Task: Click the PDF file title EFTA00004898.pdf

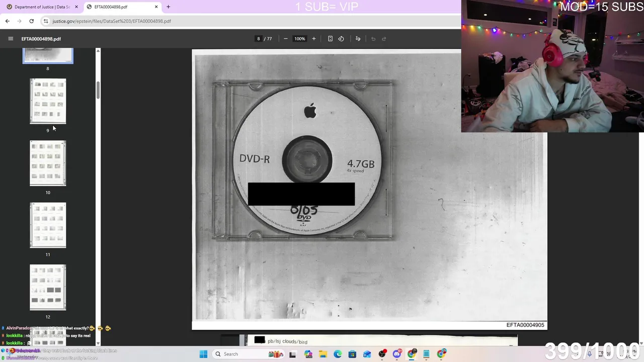Action: pyautogui.click(x=41, y=39)
